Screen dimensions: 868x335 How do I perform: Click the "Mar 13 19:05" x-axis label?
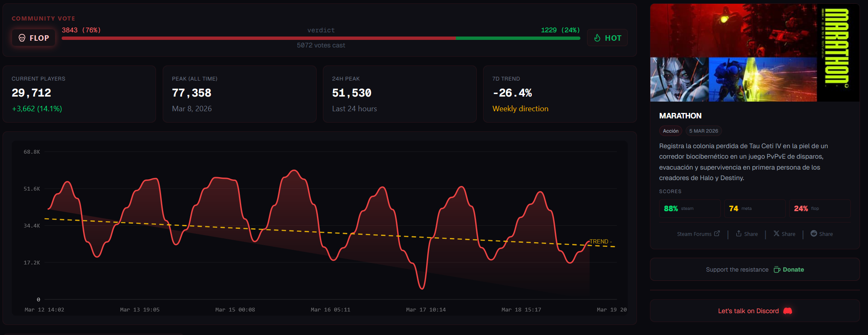140,310
